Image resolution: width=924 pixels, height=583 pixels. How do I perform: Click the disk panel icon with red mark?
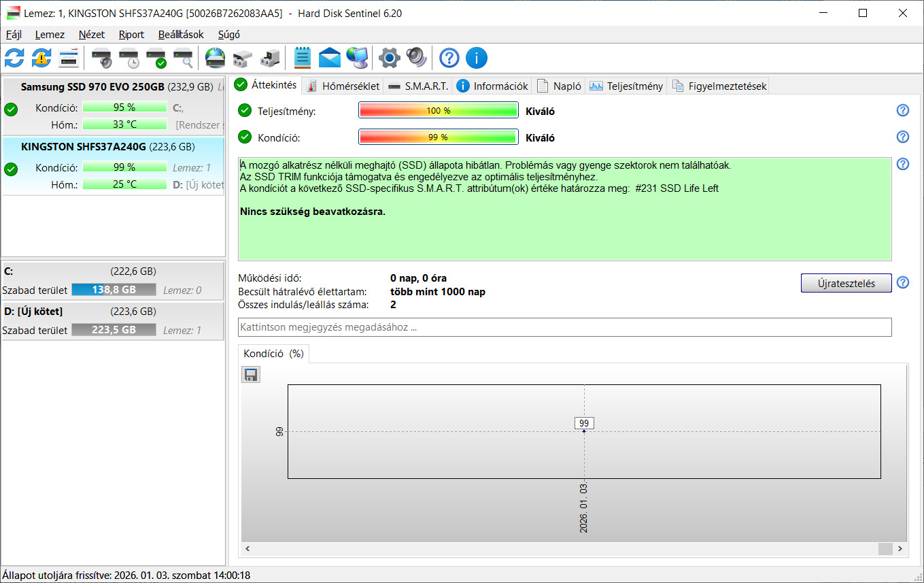(x=69, y=58)
